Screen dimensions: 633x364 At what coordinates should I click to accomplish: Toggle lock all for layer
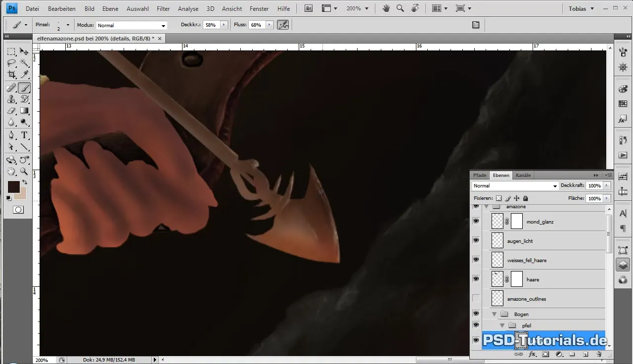(x=525, y=198)
